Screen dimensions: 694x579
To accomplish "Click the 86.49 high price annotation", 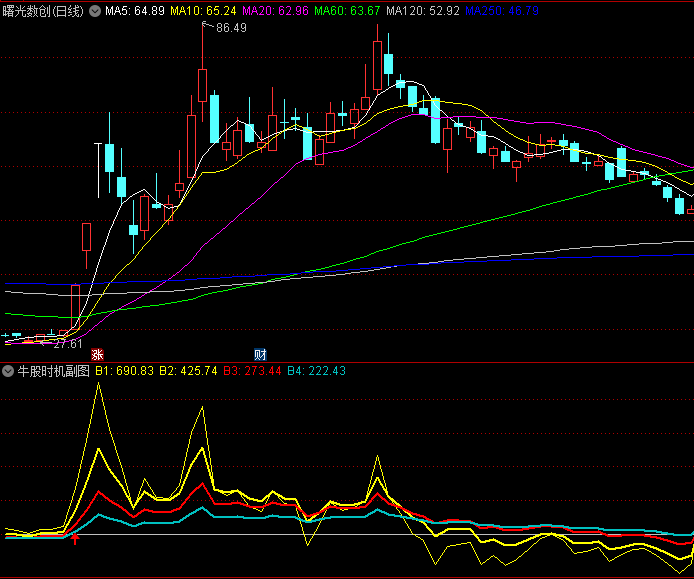I will pyautogui.click(x=231, y=28).
